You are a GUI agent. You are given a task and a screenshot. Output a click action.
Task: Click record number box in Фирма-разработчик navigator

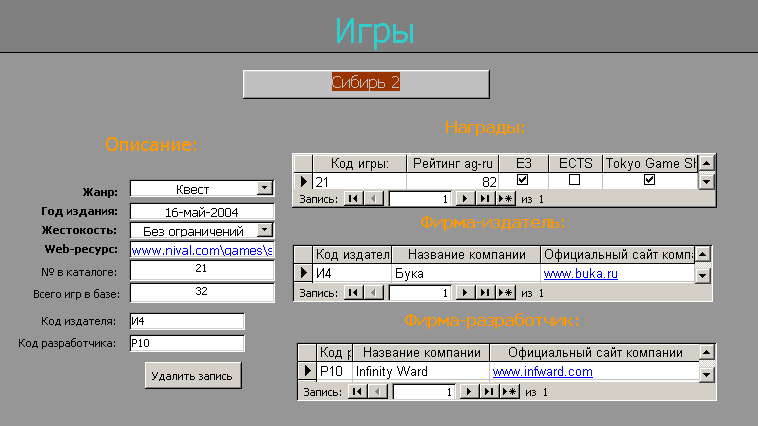point(424,392)
